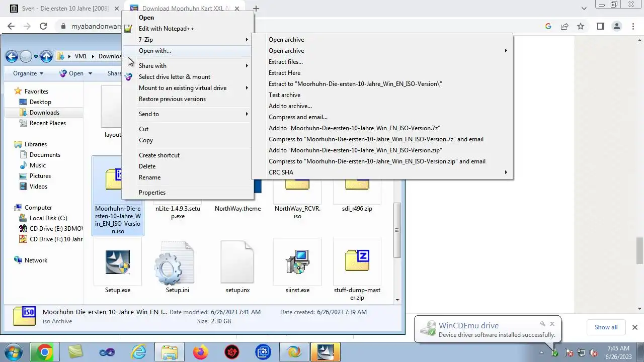Click the Chrome page vertical scrollbar
The width and height of the screenshot is (644, 362).
coord(640,250)
